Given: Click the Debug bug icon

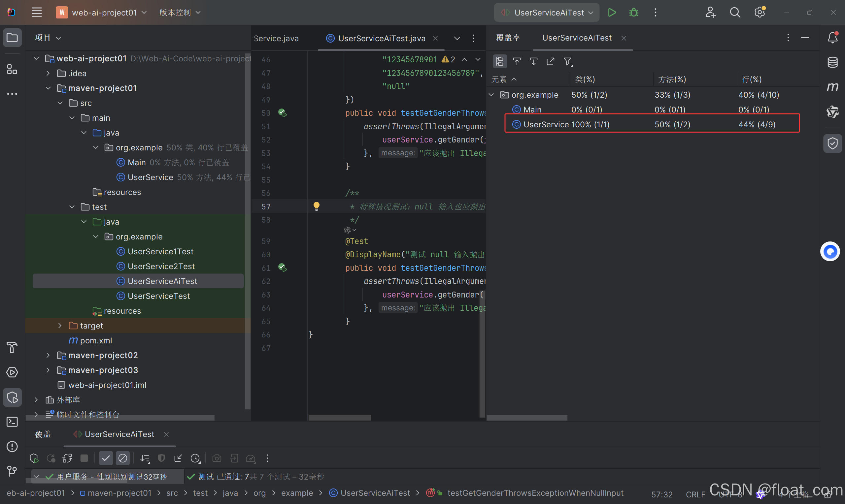Looking at the screenshot, I should coord(633,13).
